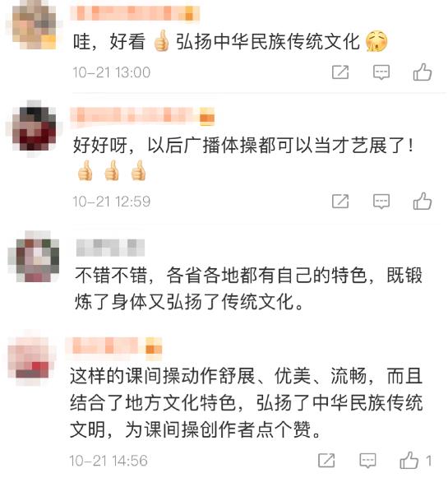Select the comment text starting "这样的课间操"
Viewport: 448px width, 487px height.
tap(247, 403)
